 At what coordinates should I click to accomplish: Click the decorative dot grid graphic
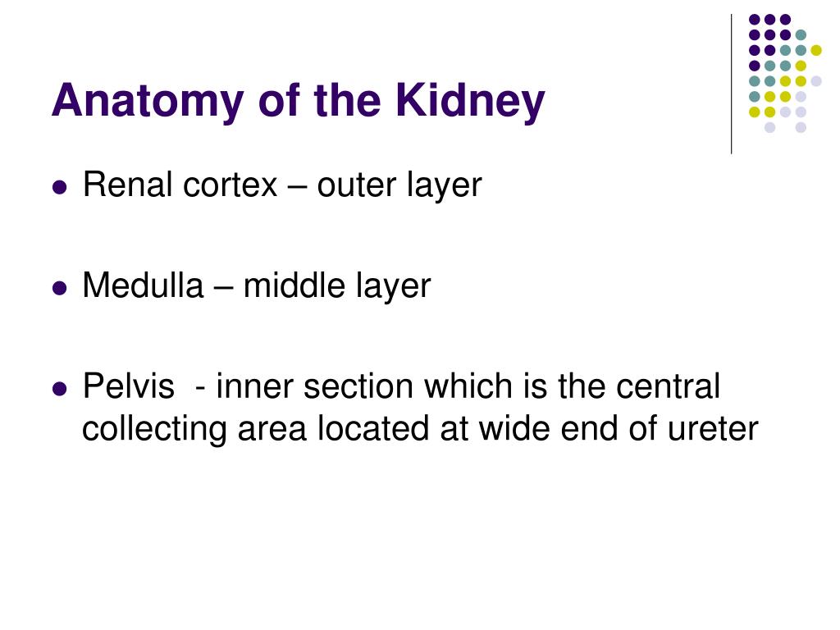[x=785, y=73]
